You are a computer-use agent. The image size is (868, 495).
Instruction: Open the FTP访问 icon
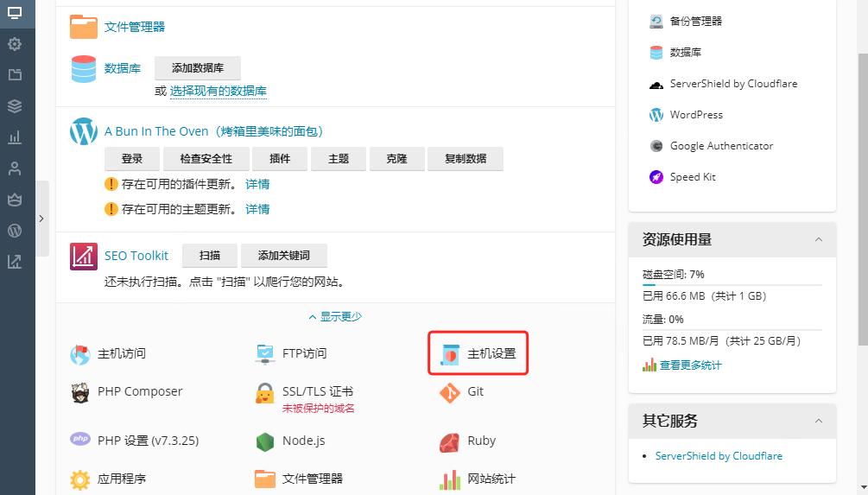(x=265, y=354)
